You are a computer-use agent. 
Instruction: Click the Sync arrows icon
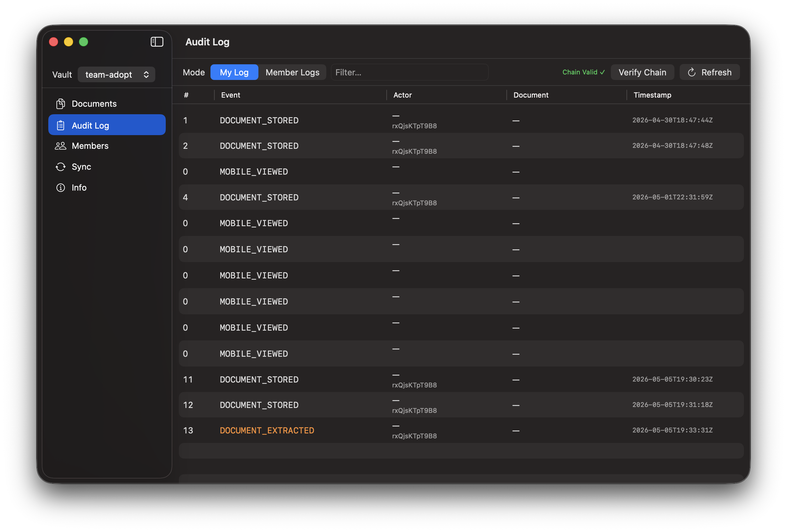pos(61,166)
